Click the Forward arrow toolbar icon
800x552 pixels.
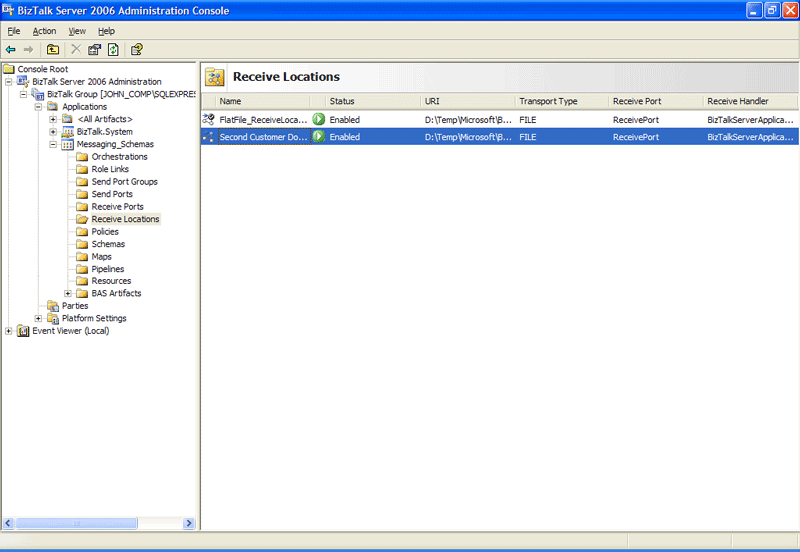(29, 49)
